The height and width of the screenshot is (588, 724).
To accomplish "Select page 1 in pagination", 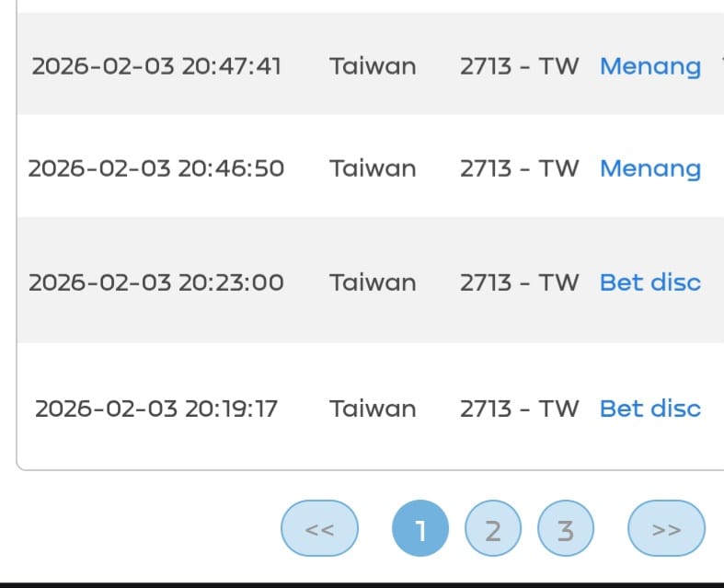I will pyautogui.click(x=420, y=530).
